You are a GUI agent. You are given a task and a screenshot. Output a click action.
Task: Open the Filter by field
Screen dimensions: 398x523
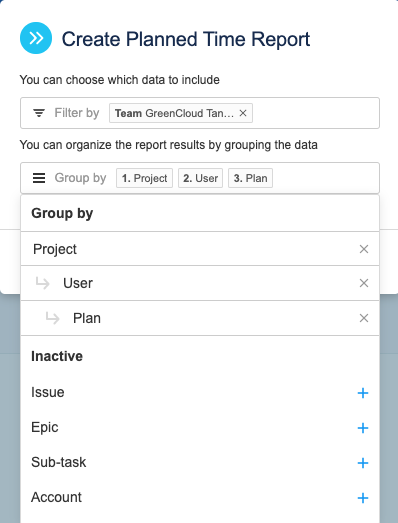(x=200, y=113)
